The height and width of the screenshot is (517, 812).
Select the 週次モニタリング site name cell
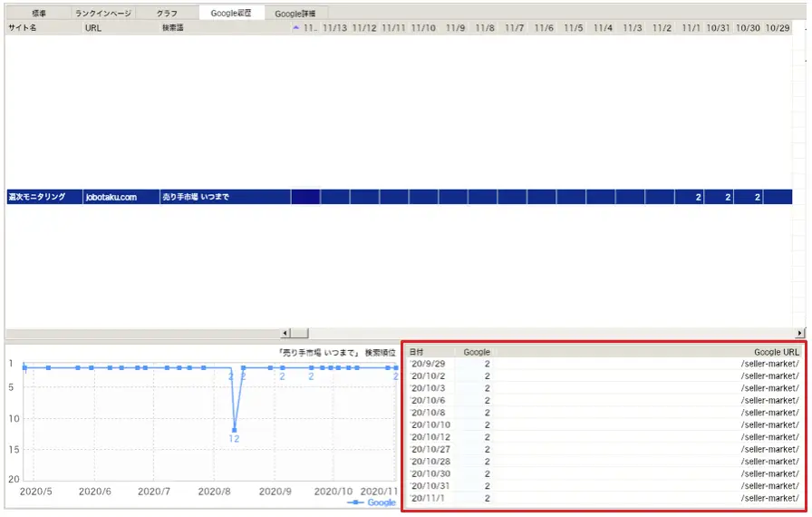pyautogui.click(x=44, y=197)
